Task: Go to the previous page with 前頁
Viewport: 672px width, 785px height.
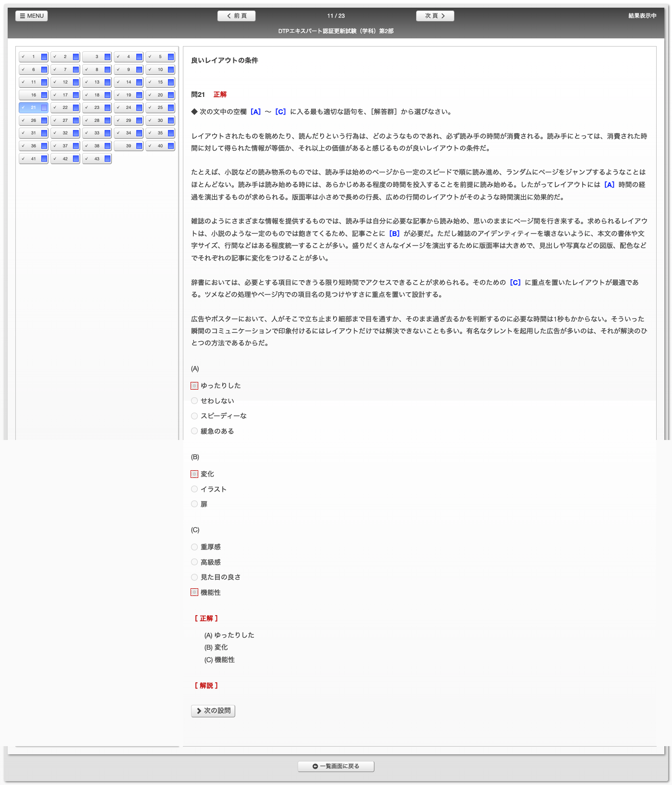Action: coord(236,16)
